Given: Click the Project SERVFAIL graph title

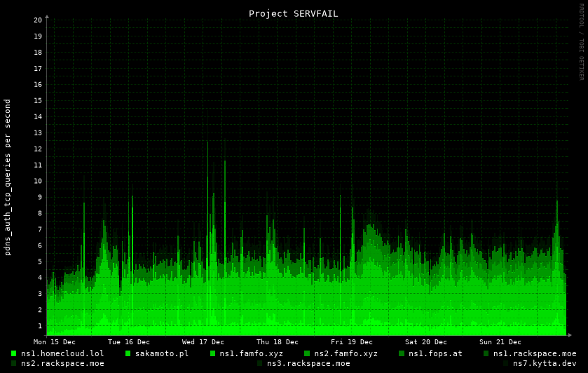Looking at the screenshot, I should pos(293,13).
